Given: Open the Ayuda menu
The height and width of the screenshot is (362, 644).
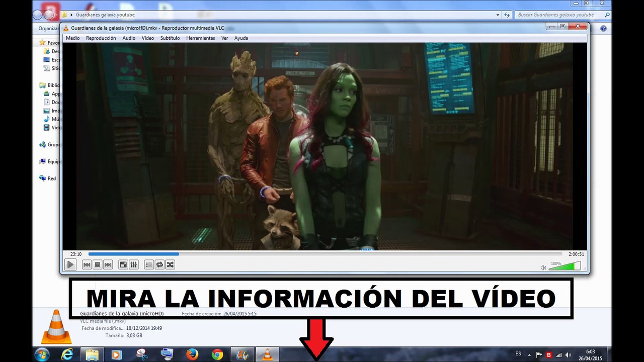Looking at the screenshot, I should coord(241,38).
